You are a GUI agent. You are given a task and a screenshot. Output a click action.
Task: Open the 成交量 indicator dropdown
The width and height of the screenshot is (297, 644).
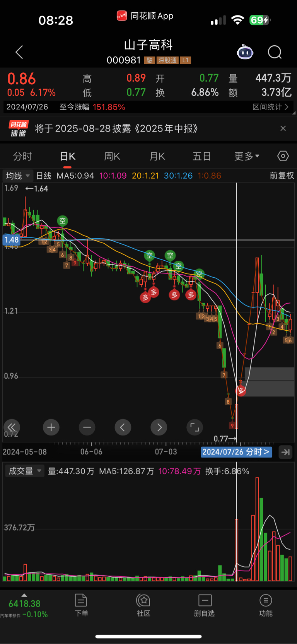click(25, 471)
